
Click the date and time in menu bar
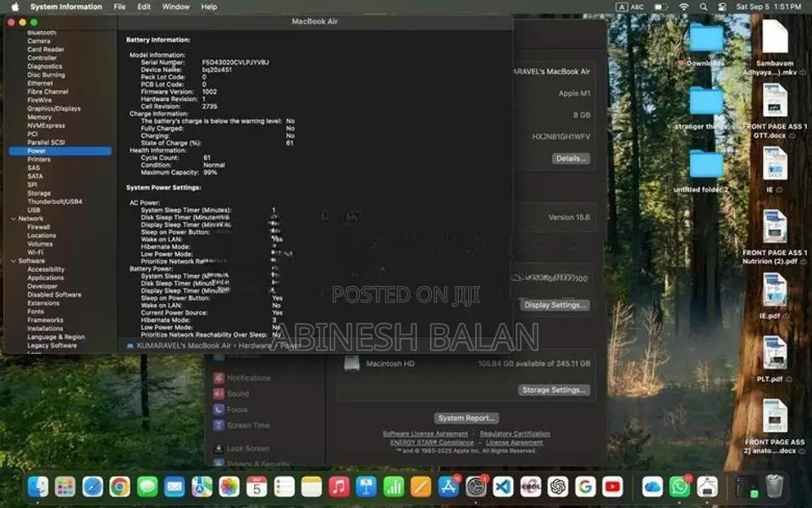tap(769, 7)
